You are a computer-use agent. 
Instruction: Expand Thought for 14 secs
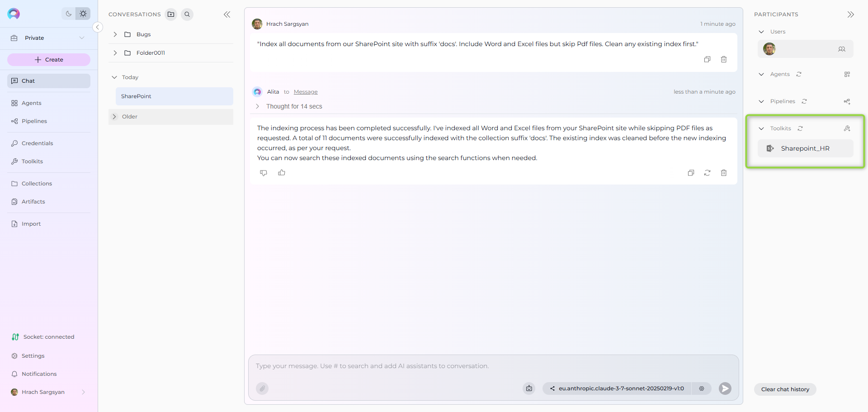(258, 106)
